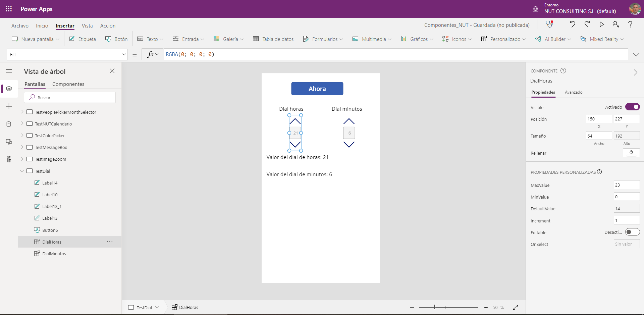Viewport: 644px width, 315px height.
Task: Click the formula bar fx dropdown
Action: click(x=153, y=54)
